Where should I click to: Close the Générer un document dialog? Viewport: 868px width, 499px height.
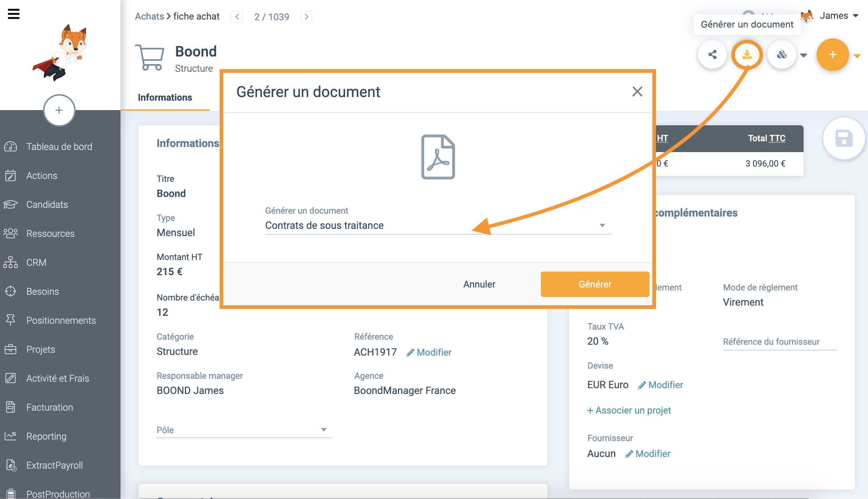(637, 92)
